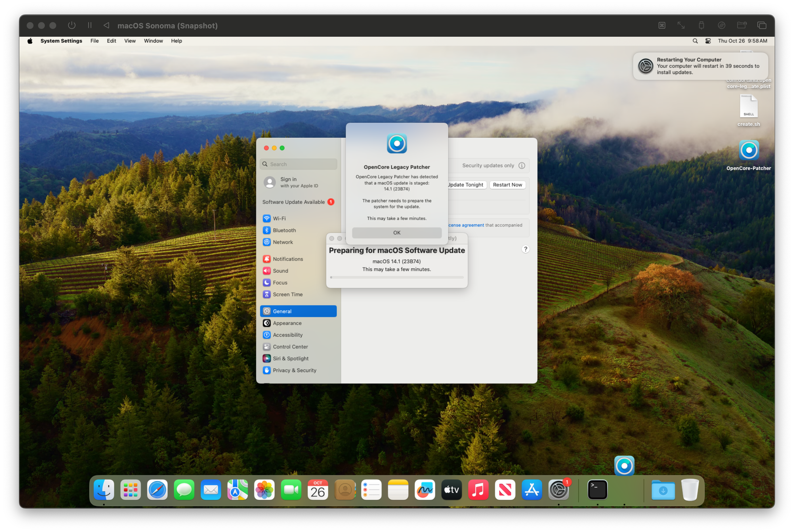Open Finder from the Dock

pos(104,490)
